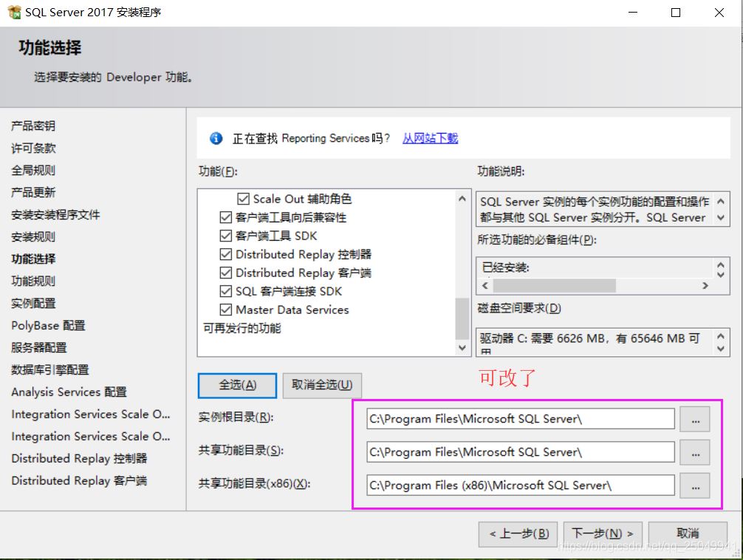Screen dimensions: 743x560
Task: Click the blue information icon beside Reporting Services
Action: (x=216, y=138)
